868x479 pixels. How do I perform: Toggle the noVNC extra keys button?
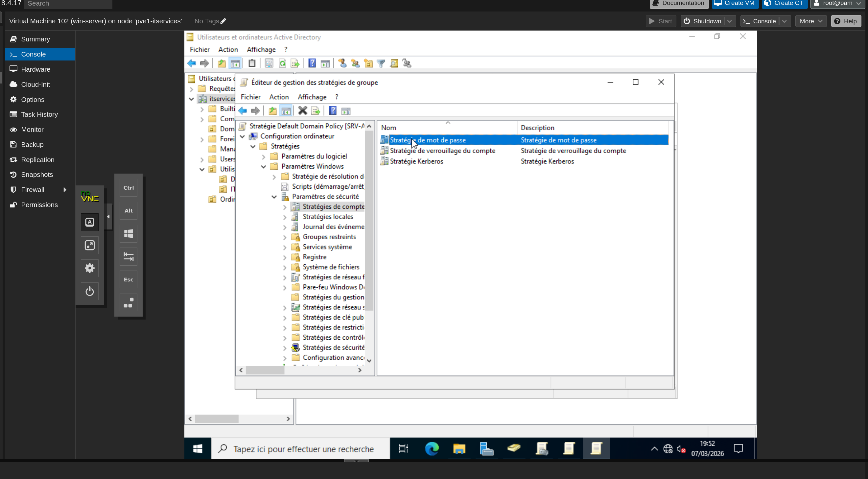pos(90,222)
